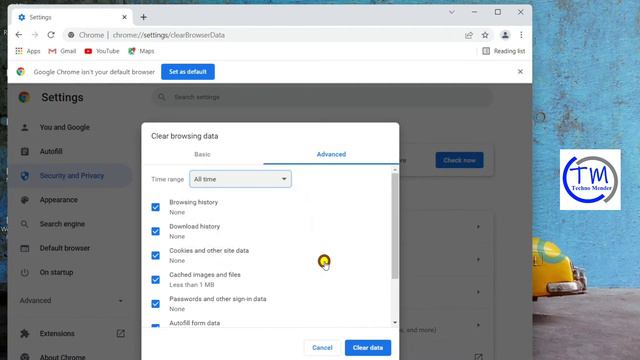Open Chrome three-dot menu
Viewport: 640px width, 360px height.
pos(521,35)
